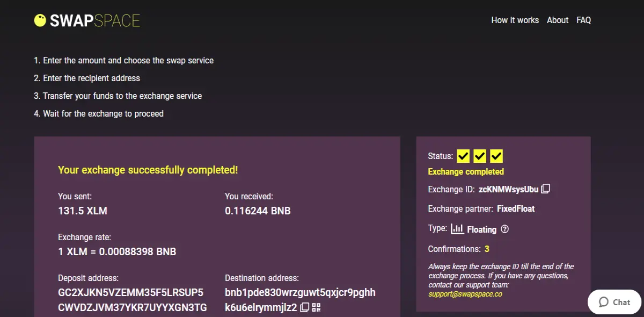The height and width of the screenshot is (317, 644).
Task: Open the Chat widget
Action: click(x=614, y=302)
